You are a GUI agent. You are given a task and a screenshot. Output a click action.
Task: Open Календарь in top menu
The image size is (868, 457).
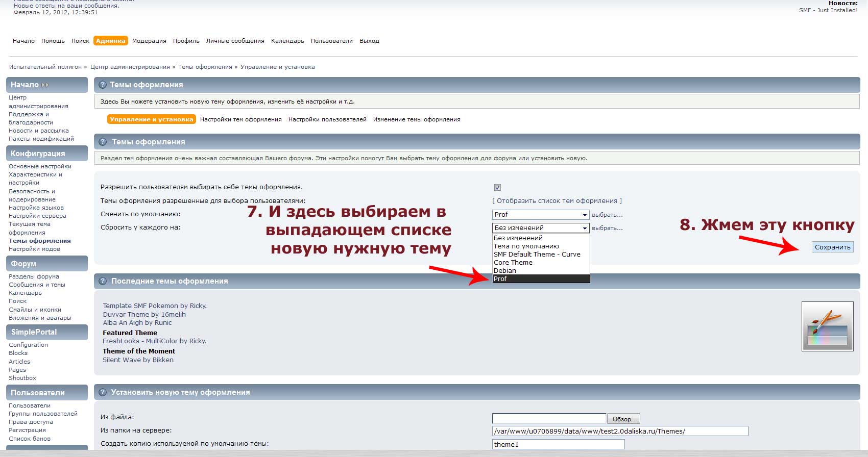pyautogui.click(x=287, y=41)
